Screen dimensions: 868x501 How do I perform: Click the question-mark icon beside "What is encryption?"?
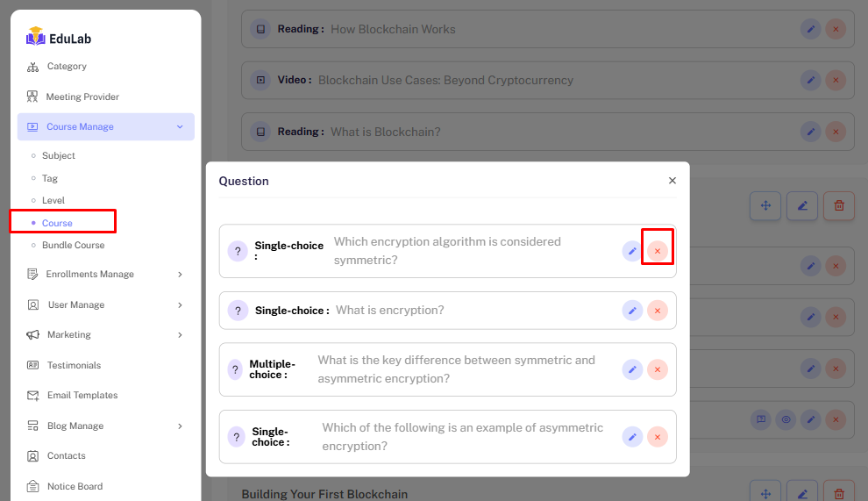237,311
